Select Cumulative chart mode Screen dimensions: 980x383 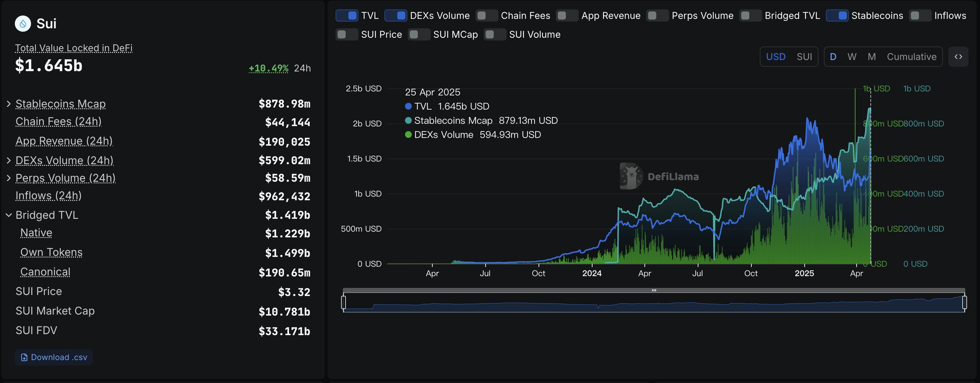click(x=912, y=57)
